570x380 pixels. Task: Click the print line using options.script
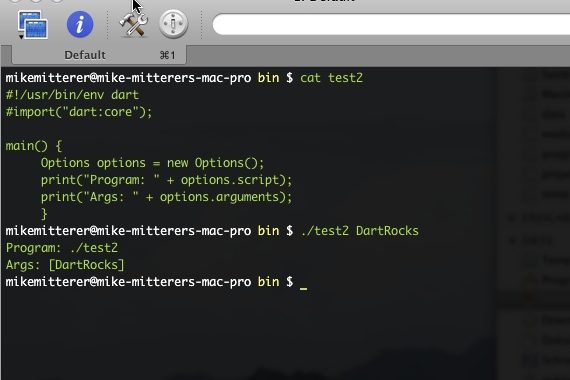coord(166,180)
